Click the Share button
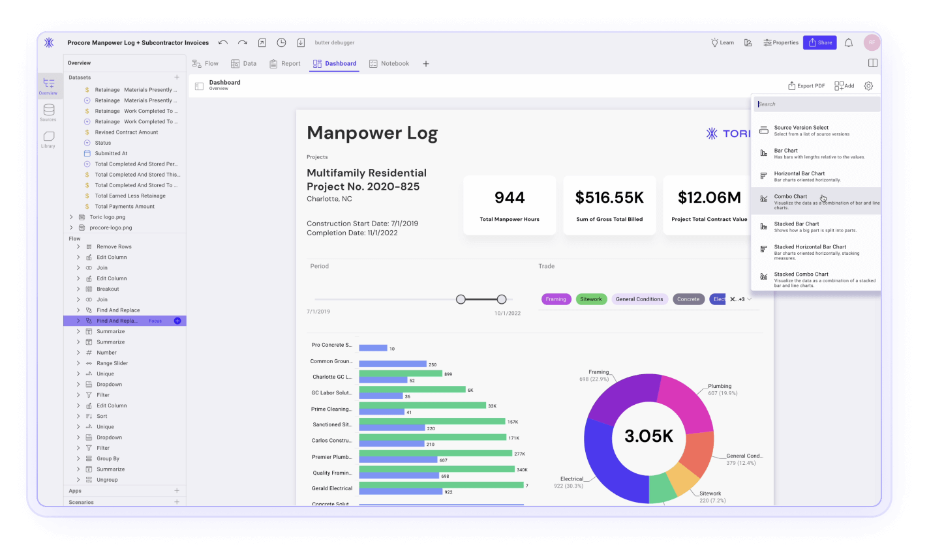The image size is (929, 560). coord(819,42)
